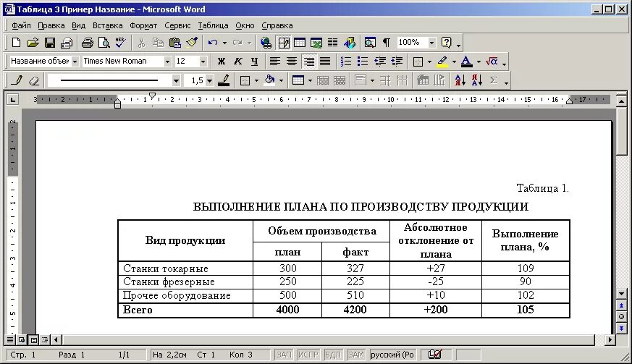Toggle nonprinting paragraph marks ¶
The image size is (632, 364).
[x=386, y=42]
